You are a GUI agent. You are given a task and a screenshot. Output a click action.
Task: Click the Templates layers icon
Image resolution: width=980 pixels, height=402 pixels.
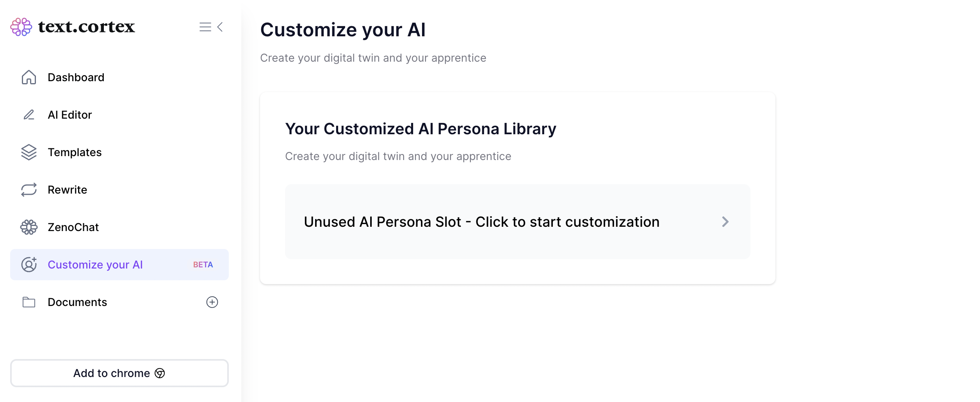[29, 152]
